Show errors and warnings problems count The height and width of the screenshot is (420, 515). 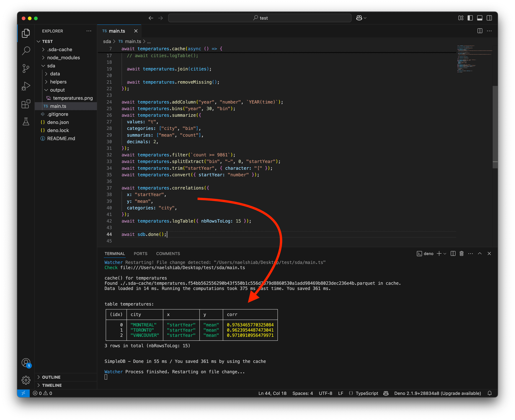(43, 393)
